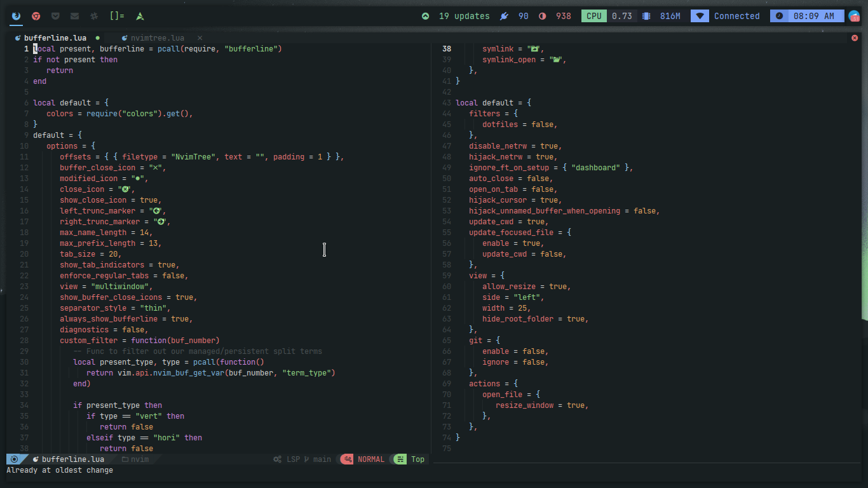
Task: Open the Firefox browser from the top bar
Action: click(x=16, y=16)
